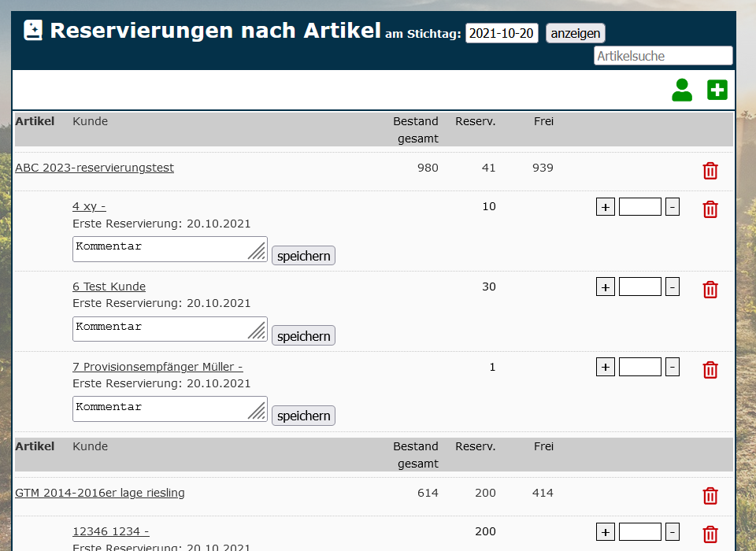Delete the GTM 2014-2016er lage riesling reservations
Image resolution: width=756 pixels, height=551 pixels.
point(710,496)
